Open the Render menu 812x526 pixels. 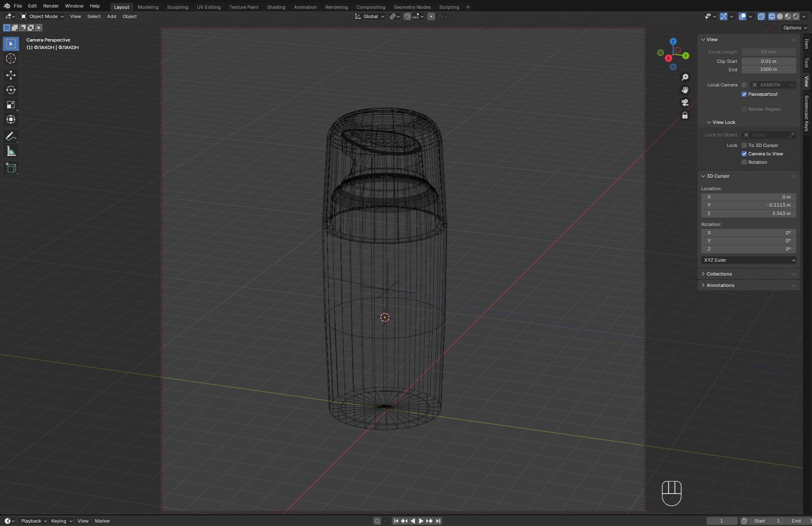pos(51,6)
